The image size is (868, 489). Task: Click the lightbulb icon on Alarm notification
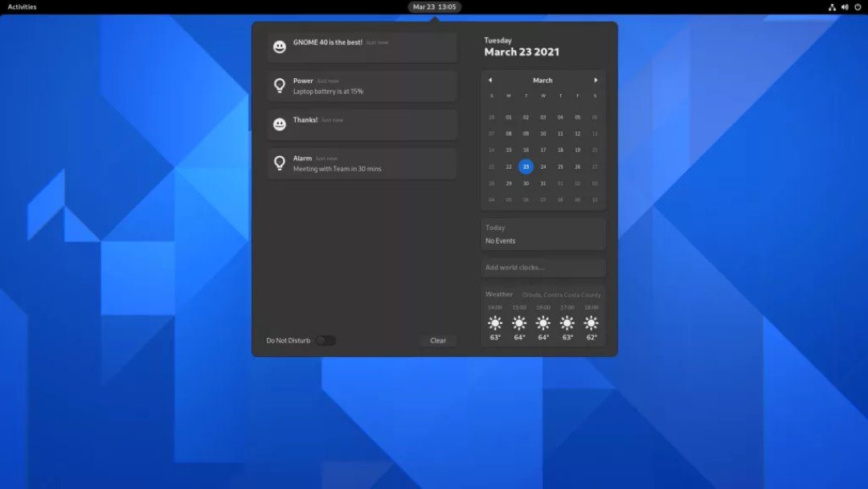click(x=280, y=163)
